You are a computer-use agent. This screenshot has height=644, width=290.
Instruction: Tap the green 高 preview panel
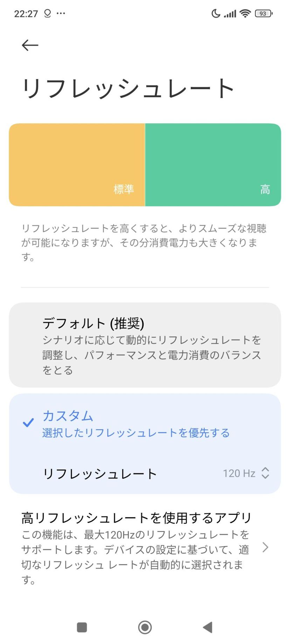[213, 164]
